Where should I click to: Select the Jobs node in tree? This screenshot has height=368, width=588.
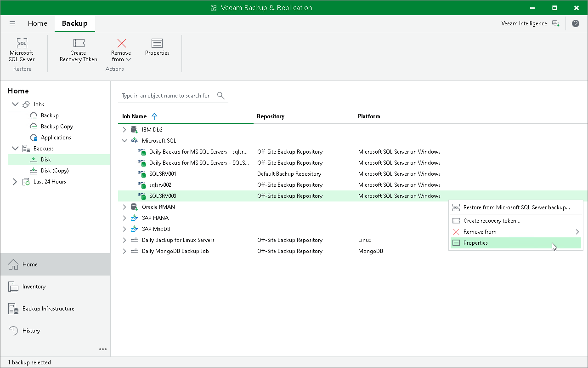39,104
